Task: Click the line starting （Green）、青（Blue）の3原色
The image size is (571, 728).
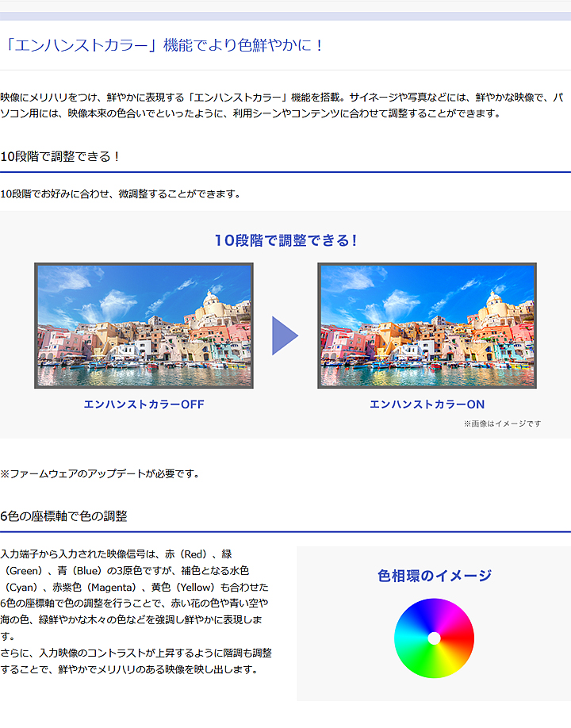Action: click(x=126, y=571)
